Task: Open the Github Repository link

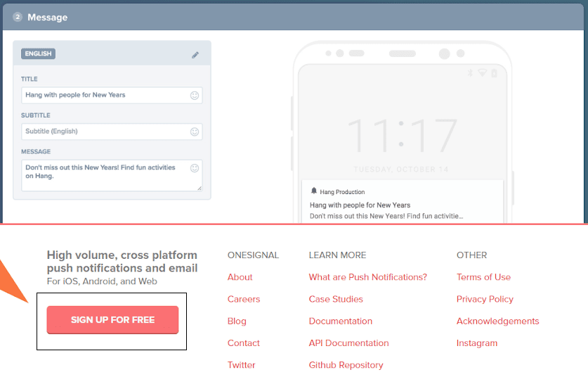Action: pyautogui.click(x=346, y=365)
